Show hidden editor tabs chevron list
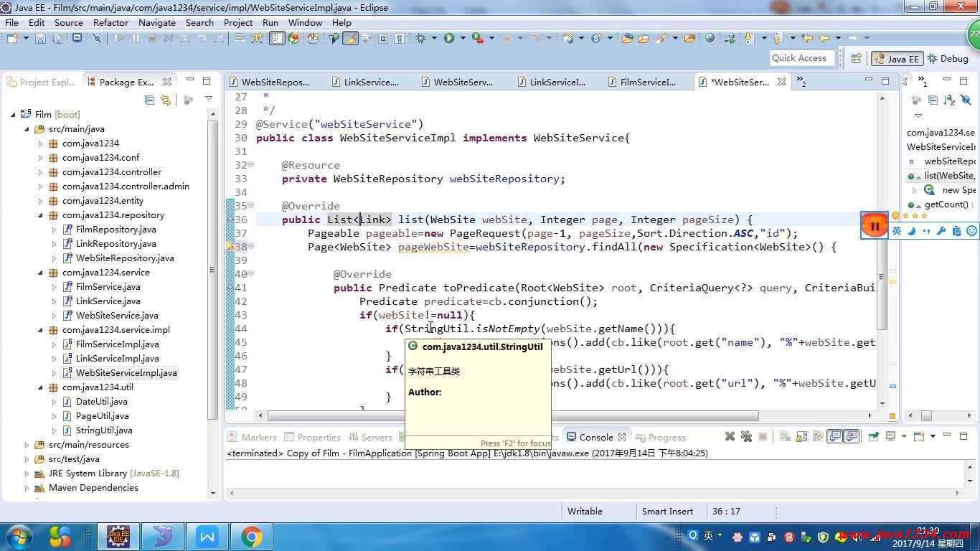This screenshot has height=551, width=980. (800, 83)
